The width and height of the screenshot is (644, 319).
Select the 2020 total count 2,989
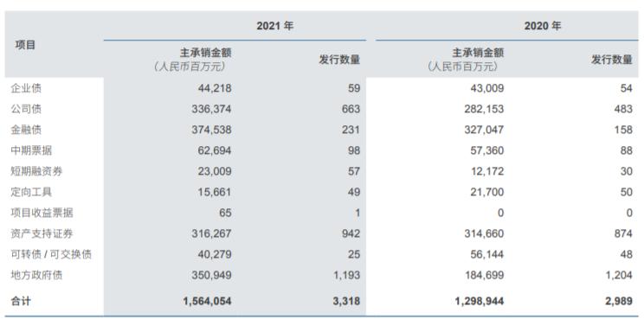pos(619,302)
